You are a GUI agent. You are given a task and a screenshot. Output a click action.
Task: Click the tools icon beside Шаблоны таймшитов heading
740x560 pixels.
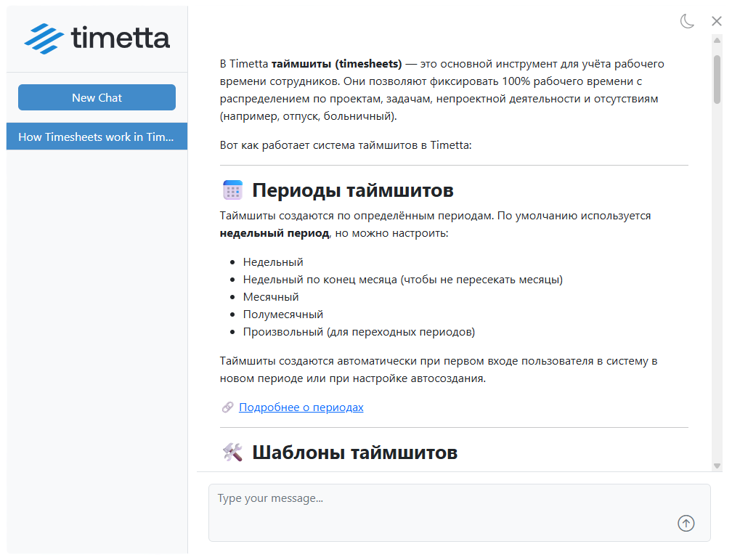pos(232,451)
